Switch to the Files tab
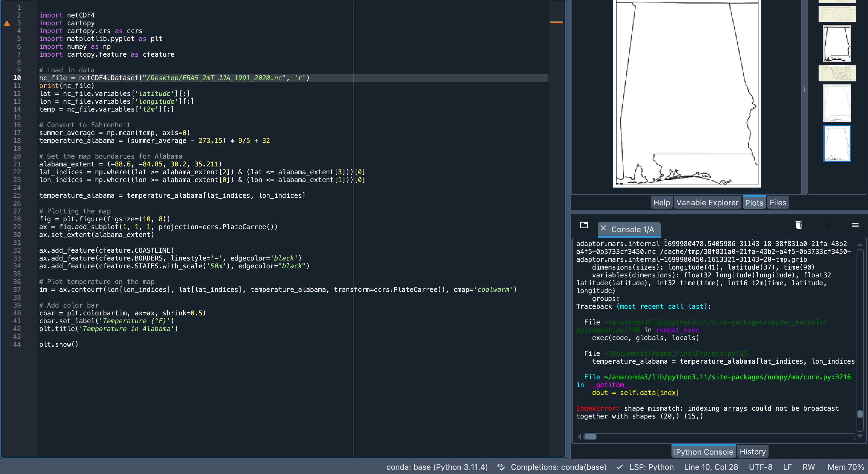This screenshot has width=868, height=474. (778, 203)
